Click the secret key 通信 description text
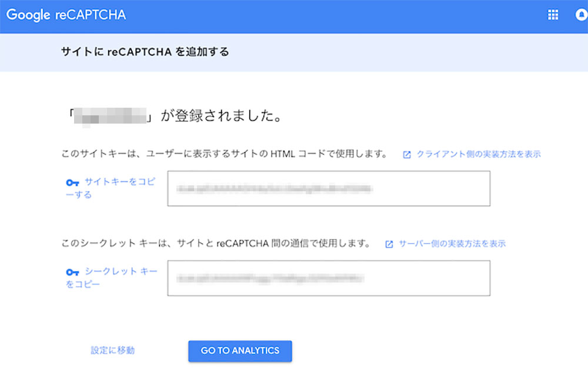Image resolution: width=588 pixels, height=379 pixels. coord(215,244)
